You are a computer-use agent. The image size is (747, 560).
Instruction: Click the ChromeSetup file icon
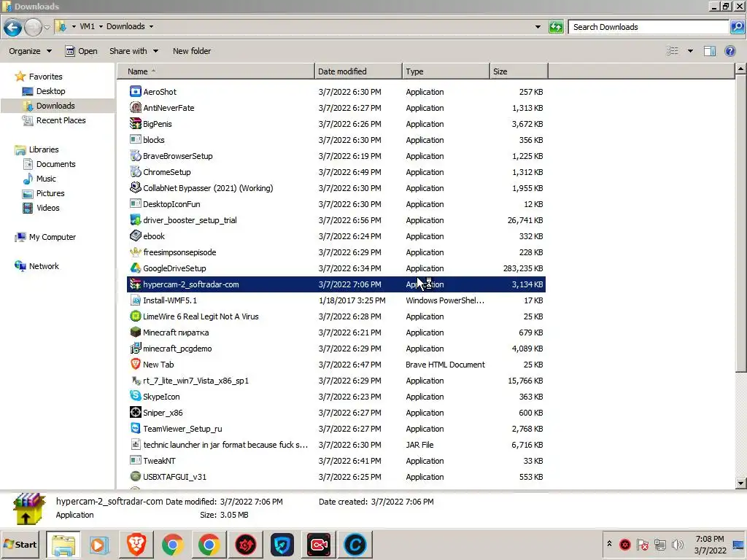point(135,172)
